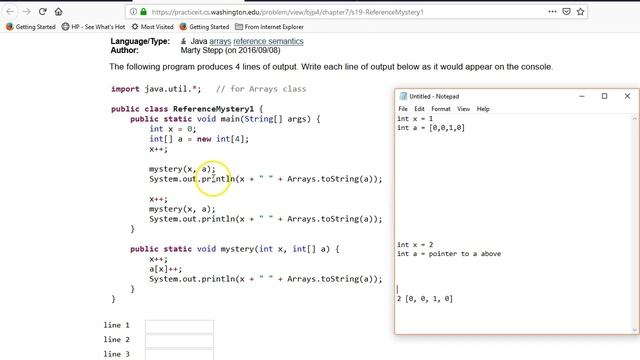The width and height of the screenshot is (640, 360).
Task: Open the Notepad Edit menu
Action: (419, 109)
